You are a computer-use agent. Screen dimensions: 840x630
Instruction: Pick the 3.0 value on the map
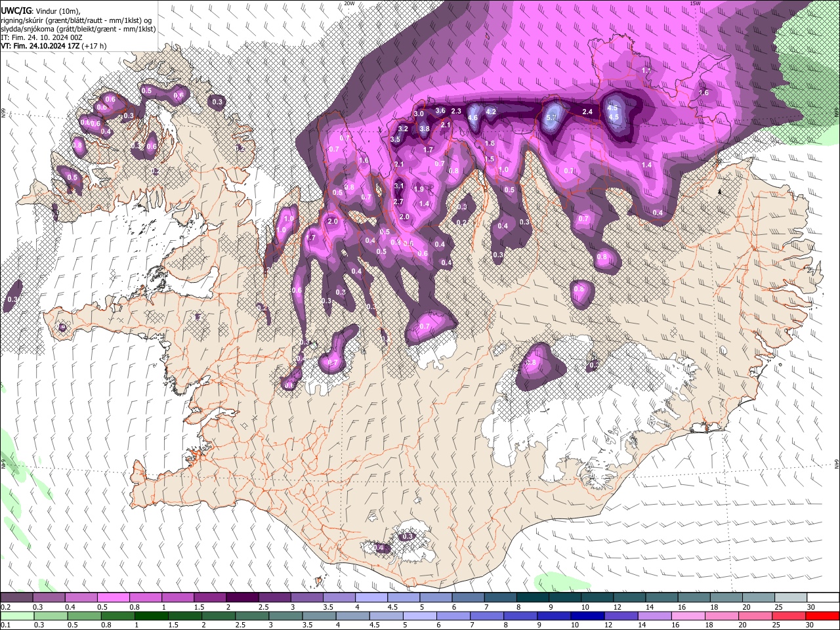[419, 114]
